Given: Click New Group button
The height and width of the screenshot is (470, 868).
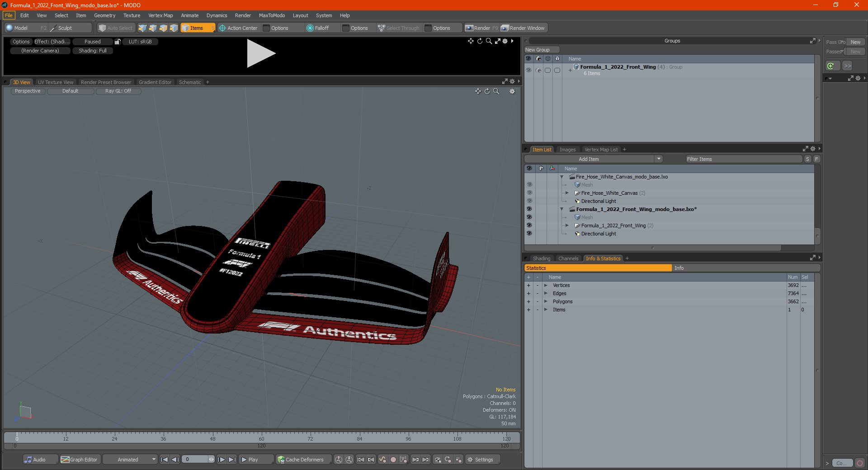Looking at the screenshot, I should click(x=541, y=50).
